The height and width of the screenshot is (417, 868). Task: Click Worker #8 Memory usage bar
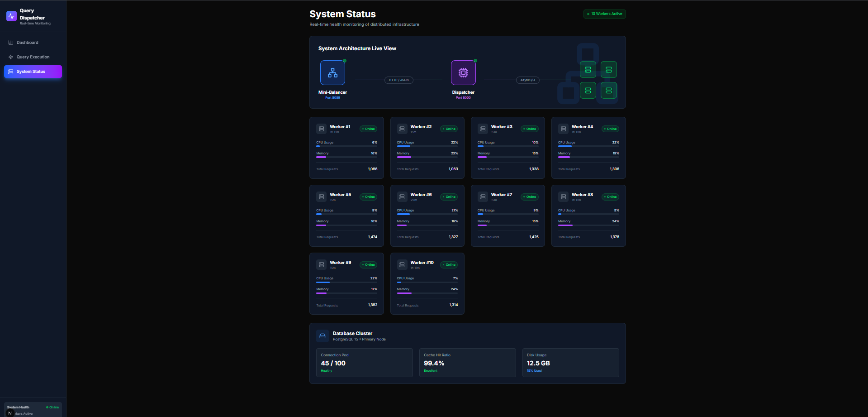point(588,225)
